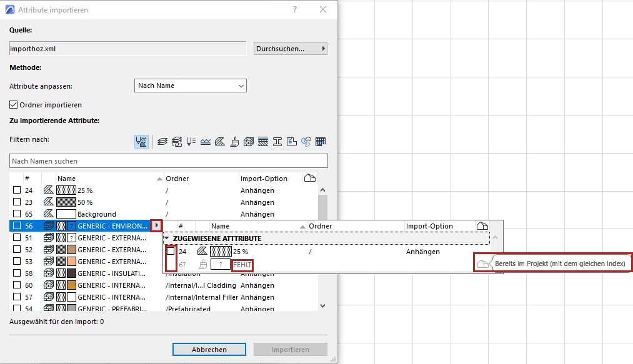This screenshot has width=633, height=364.
Task: Filter by Operation Profiles grid icon
Action: point(321,142)
